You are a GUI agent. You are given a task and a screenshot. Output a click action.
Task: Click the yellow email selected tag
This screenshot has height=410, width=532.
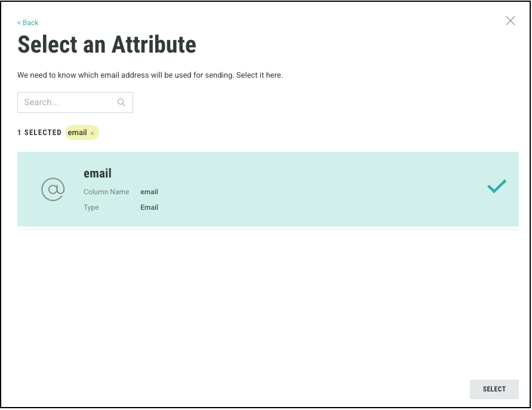pos(77,133)
